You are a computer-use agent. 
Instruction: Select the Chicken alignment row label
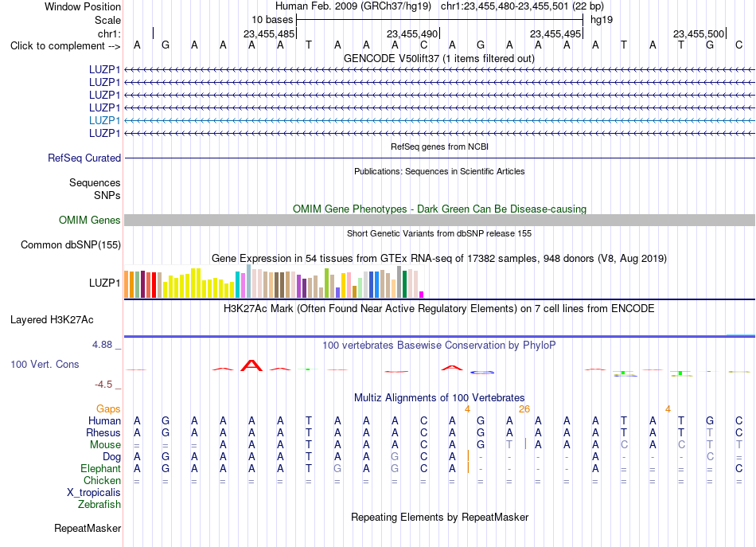102,480
